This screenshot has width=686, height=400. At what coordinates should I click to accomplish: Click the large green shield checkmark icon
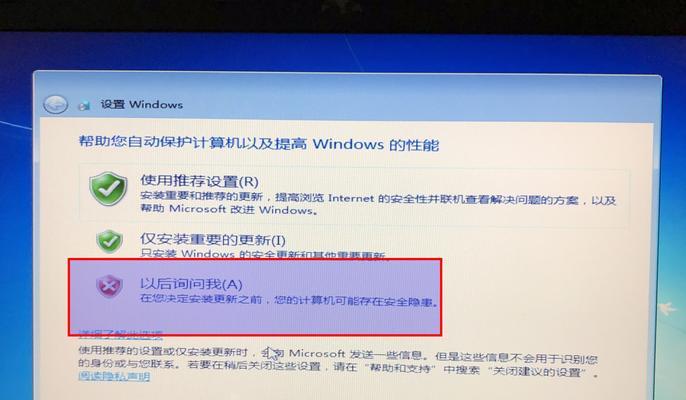click(108, 188)
